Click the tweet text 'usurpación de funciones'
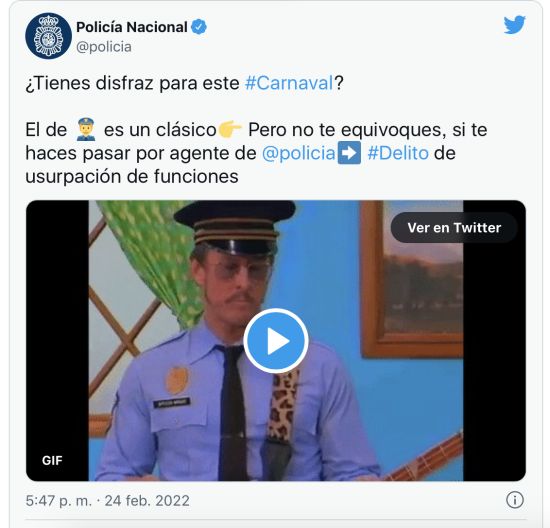This screenshot has width=550, height=528. 132,176
